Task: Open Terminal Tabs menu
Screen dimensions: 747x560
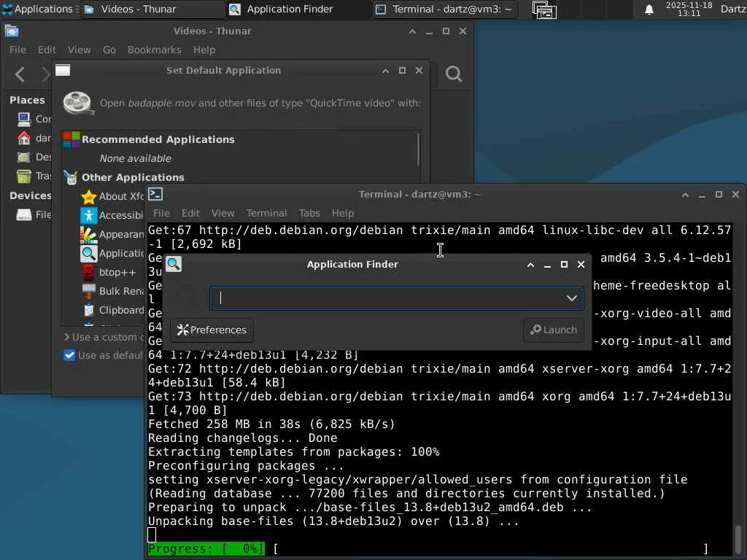Action: click(x=309, y=214)
